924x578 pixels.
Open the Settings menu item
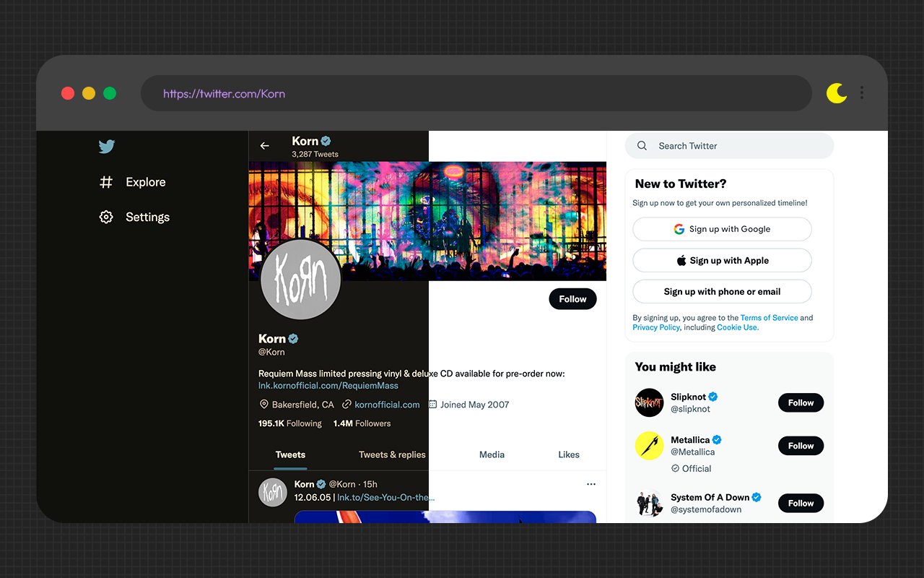point(147,217)
